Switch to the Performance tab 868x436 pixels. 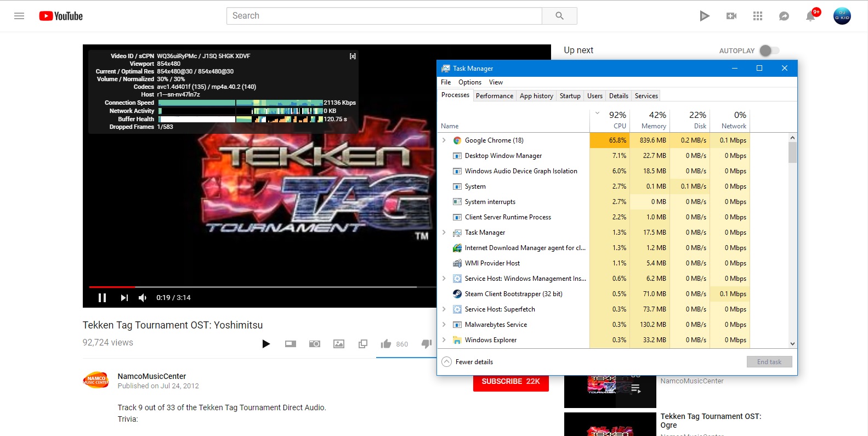coord(495,96)
